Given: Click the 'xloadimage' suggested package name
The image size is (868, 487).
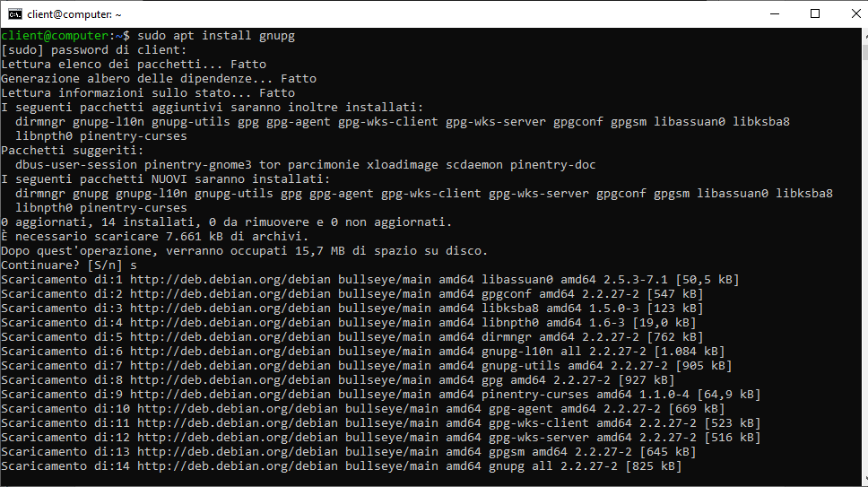Looking at the screenshot, I should (x=402, y=165).
